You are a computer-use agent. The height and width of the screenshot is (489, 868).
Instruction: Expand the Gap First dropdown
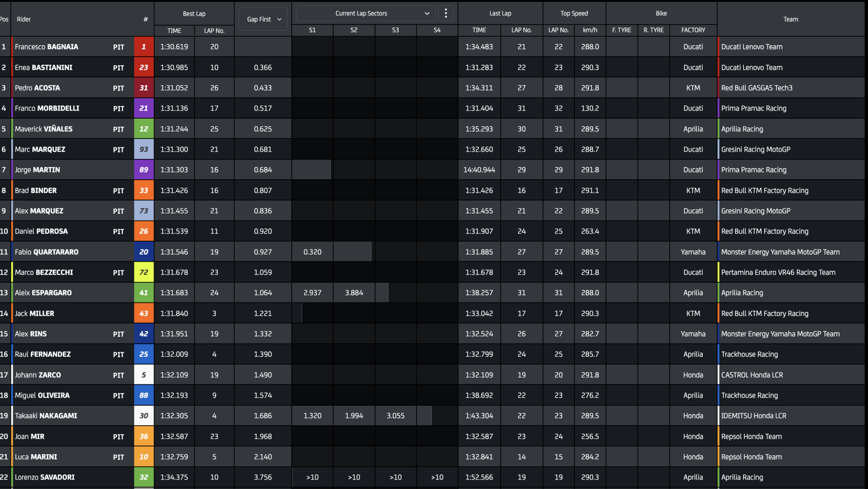click(263, 19)
